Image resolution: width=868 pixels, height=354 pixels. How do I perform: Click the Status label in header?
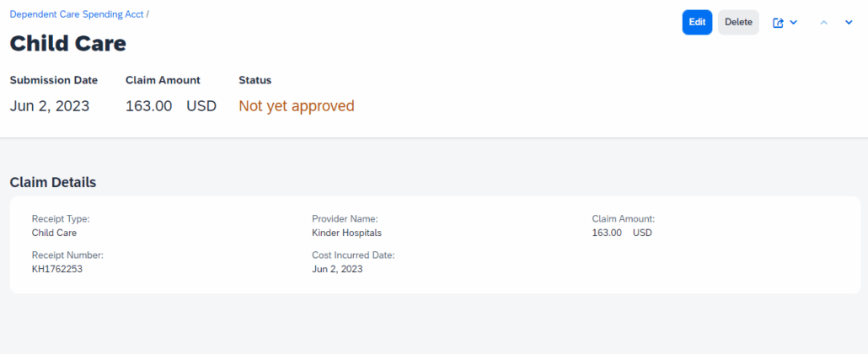coord(255,80)
